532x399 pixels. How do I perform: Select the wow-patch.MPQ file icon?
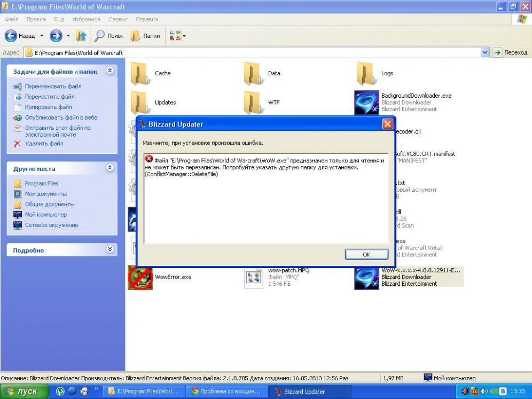click(253, 277)
